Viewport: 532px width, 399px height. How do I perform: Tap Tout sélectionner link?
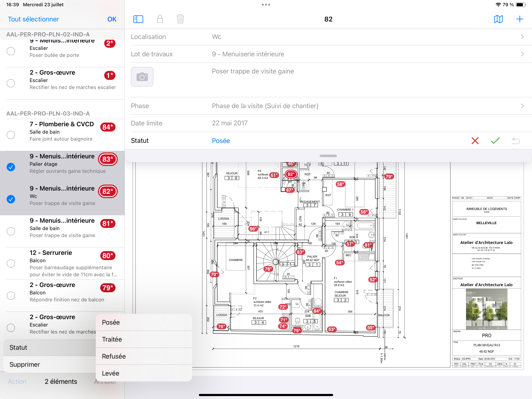[x=33, y=19]
